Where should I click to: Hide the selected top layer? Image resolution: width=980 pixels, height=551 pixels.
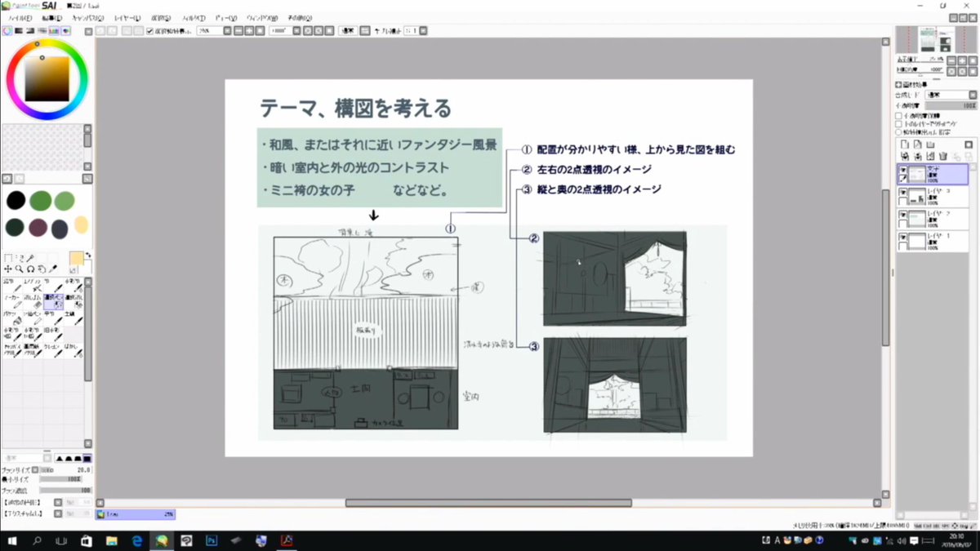(x=903, y=169)
